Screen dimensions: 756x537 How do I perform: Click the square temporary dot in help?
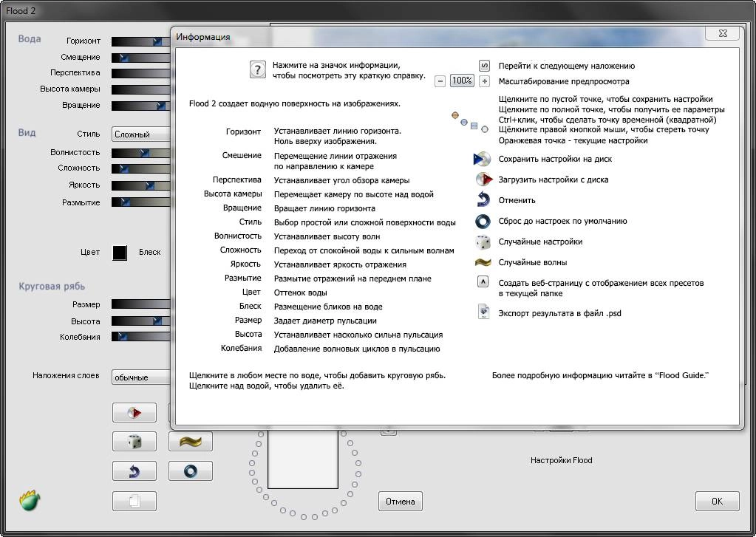[474, 126]
